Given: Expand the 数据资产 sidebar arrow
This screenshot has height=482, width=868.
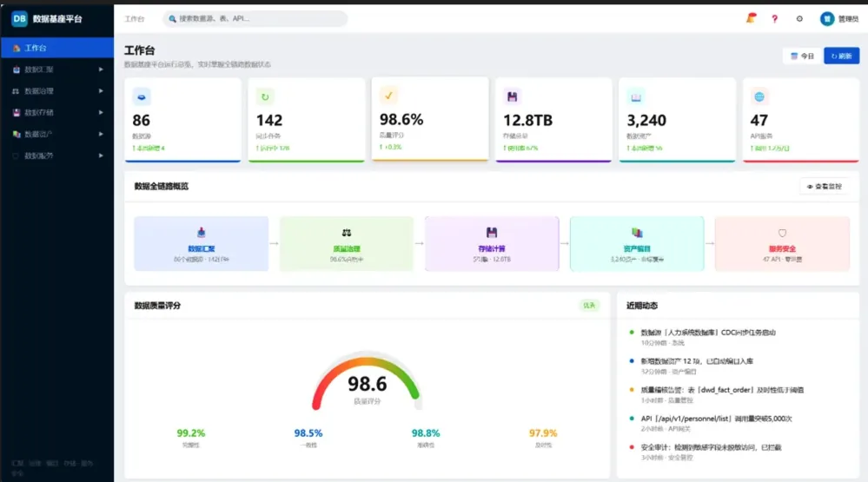Looking at the screenshot, I should pos(101,135).
